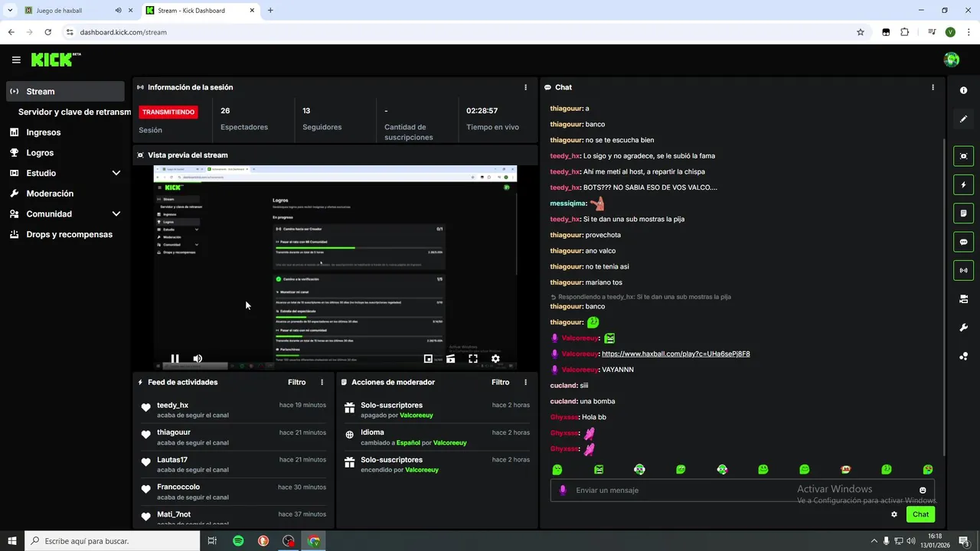Open a new browser tab

[x=270, y=11]
